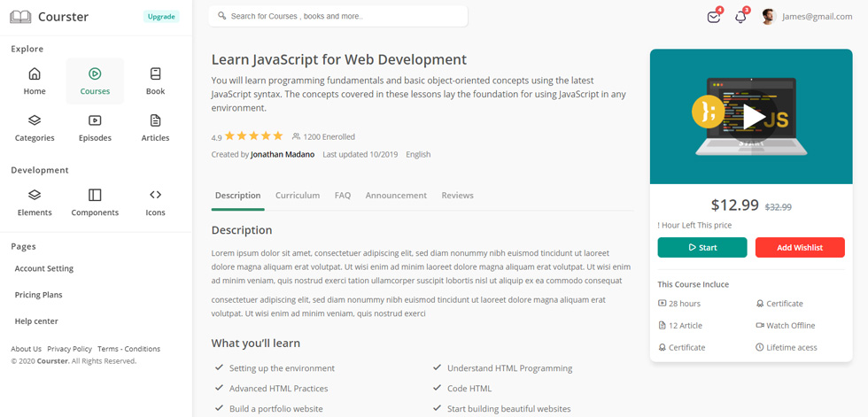
Task: Click the About Us footer link
Action: (x=26, y=349)
